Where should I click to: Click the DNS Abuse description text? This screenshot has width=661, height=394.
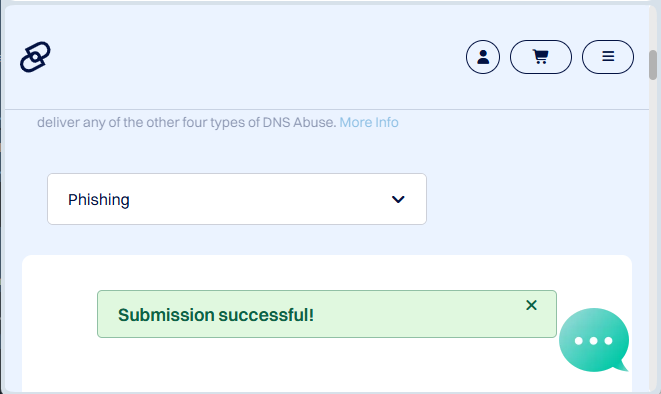coord(186,122)
